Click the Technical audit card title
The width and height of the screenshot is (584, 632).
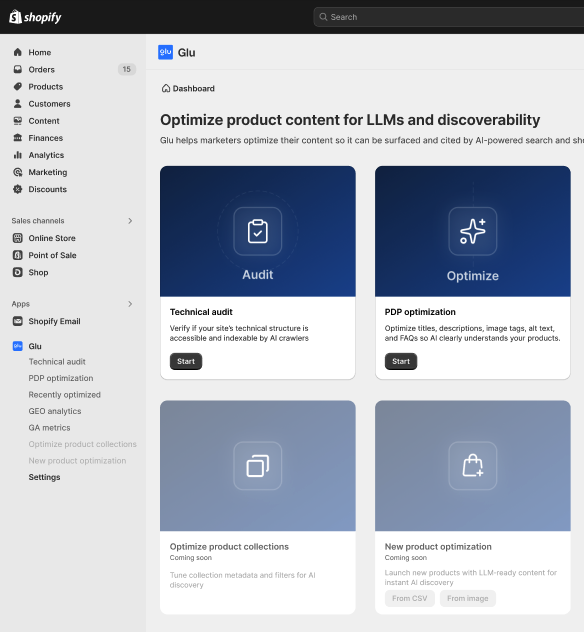201,312
